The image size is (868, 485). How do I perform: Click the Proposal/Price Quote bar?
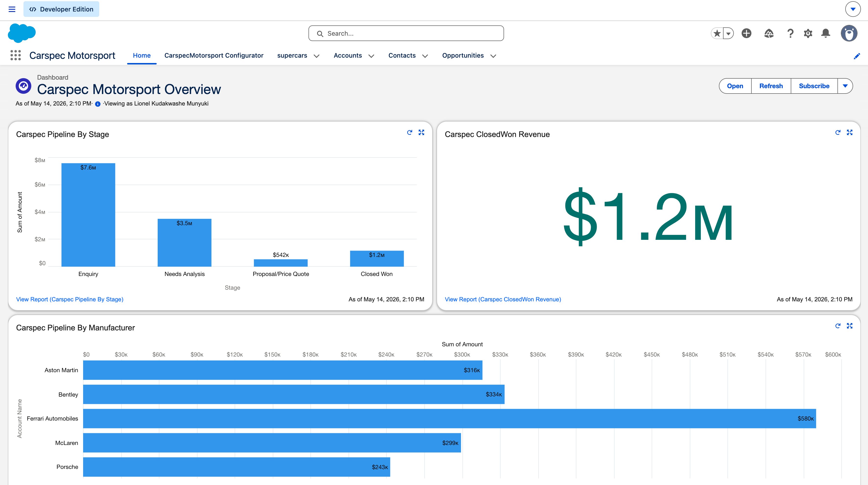[281, 263]
